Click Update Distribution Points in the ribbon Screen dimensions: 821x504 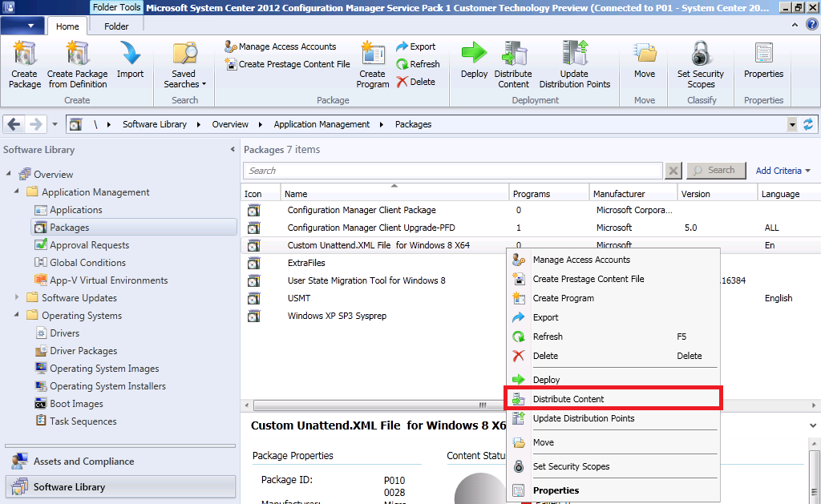pyautogui.click(x=574, y=64)
